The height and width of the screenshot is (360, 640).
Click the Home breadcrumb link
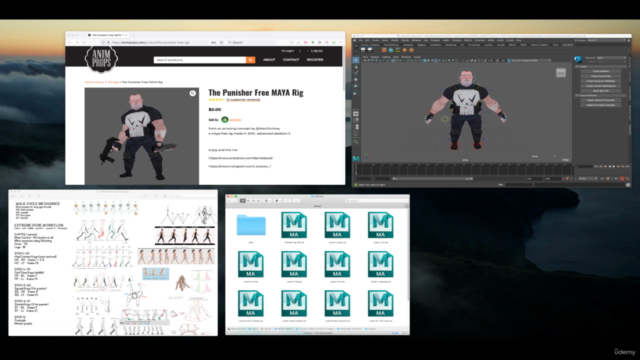(89, 82)
